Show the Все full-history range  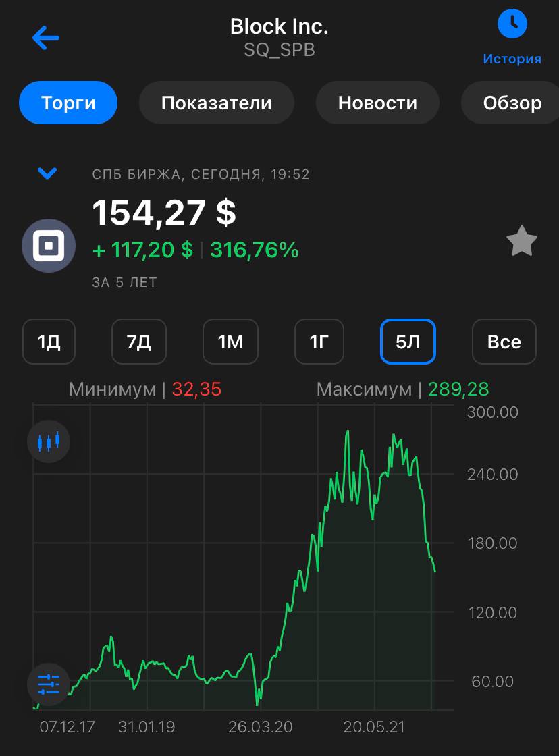504,342
